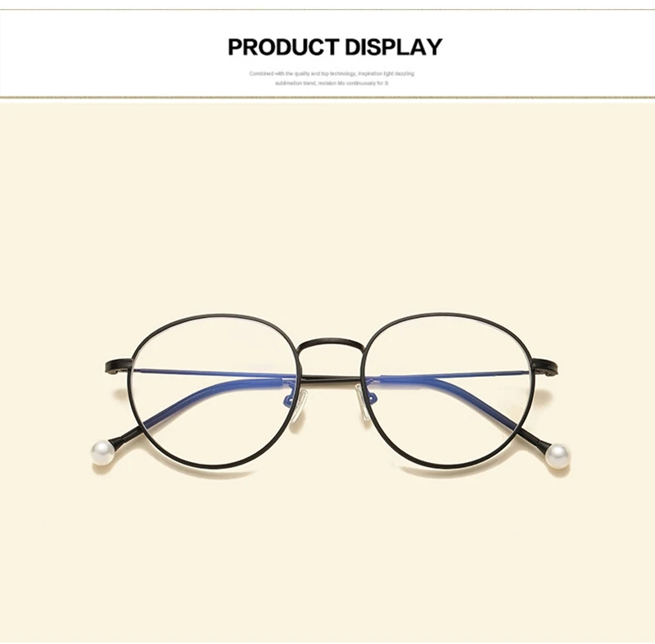Click the gold divider line below header

pyautogui.click(x=327, y=98)
